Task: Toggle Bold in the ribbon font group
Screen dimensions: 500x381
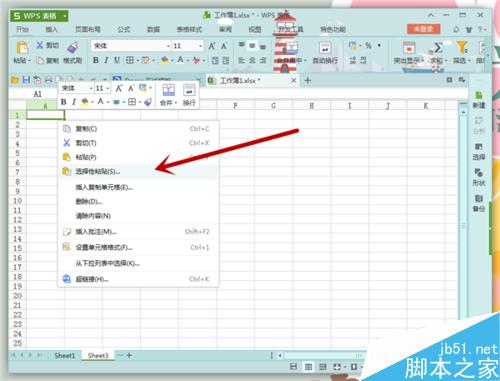Action: coord(96,60)
